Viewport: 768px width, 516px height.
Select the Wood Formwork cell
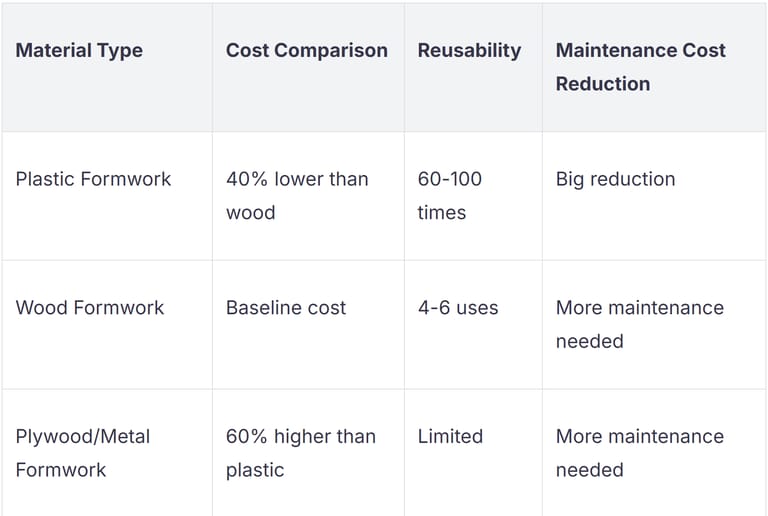[89, 308]
